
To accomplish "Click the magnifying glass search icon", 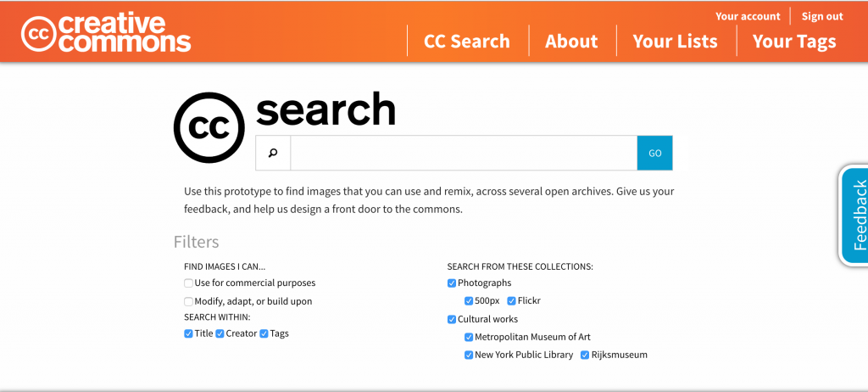I will (273, 153).
